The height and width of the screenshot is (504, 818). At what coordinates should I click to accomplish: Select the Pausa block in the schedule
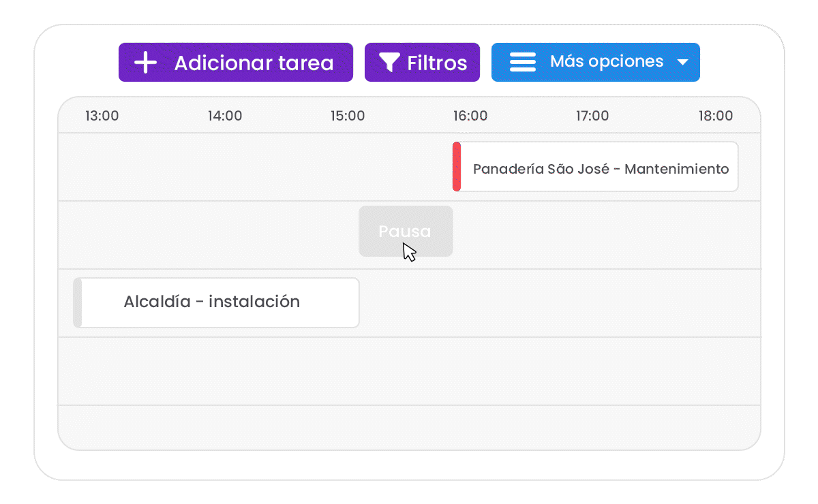coord(406,232)
